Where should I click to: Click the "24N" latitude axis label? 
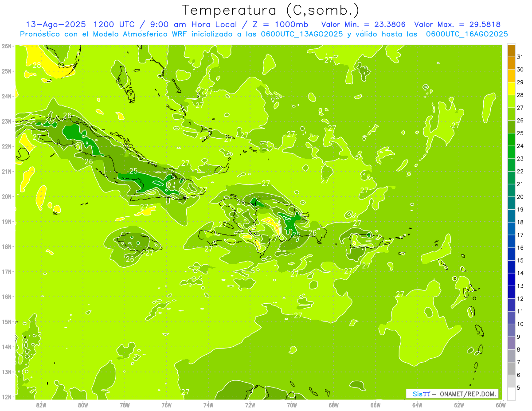tap(7, 96)
